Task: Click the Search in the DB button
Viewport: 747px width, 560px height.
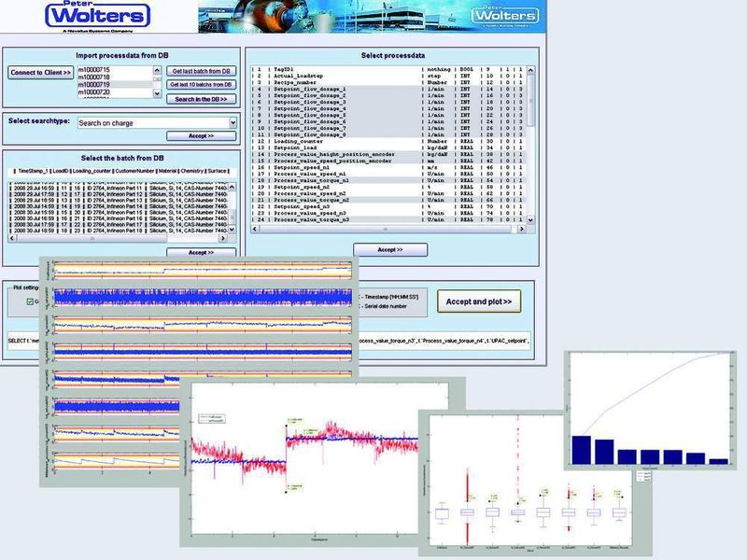Action: tap(201, 99)
